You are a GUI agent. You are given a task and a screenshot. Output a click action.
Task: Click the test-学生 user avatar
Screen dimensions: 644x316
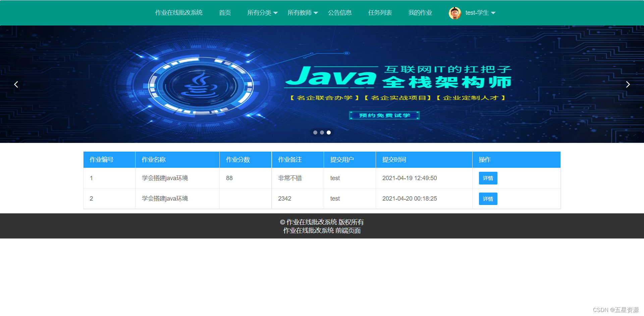click(455, 13)
